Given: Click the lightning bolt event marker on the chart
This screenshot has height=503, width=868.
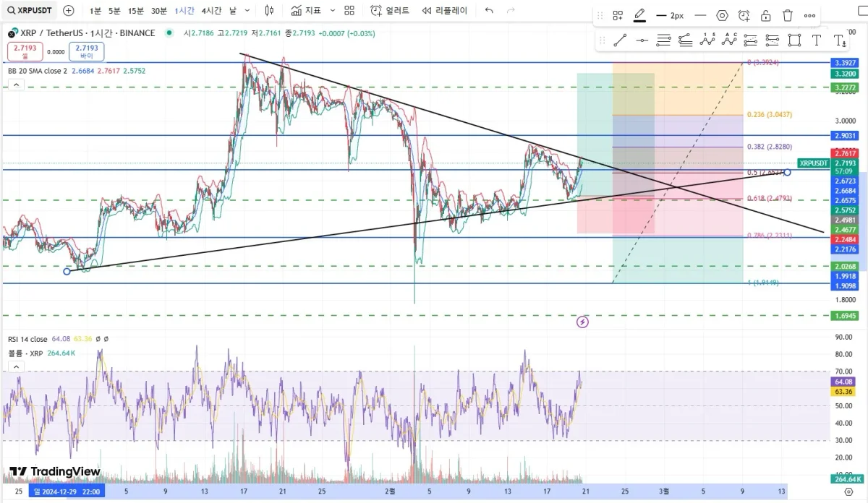Looking at the screenshot, I should tap(582, 322).
